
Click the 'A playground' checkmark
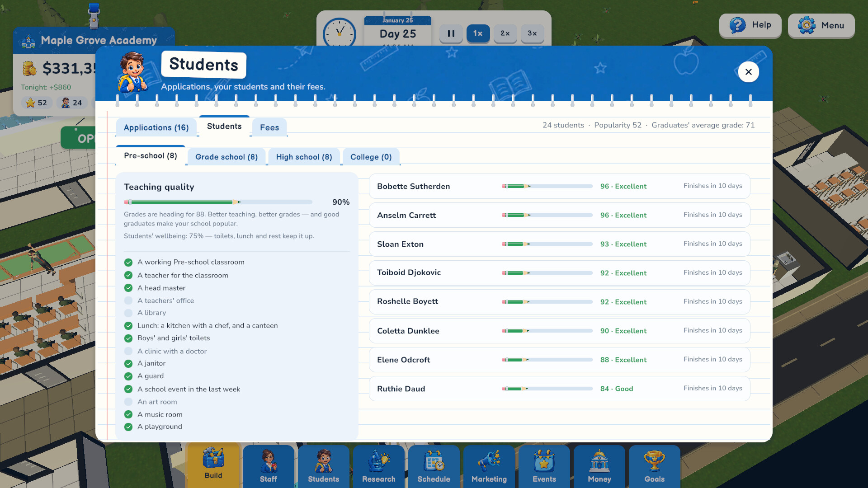click(128, 427)
